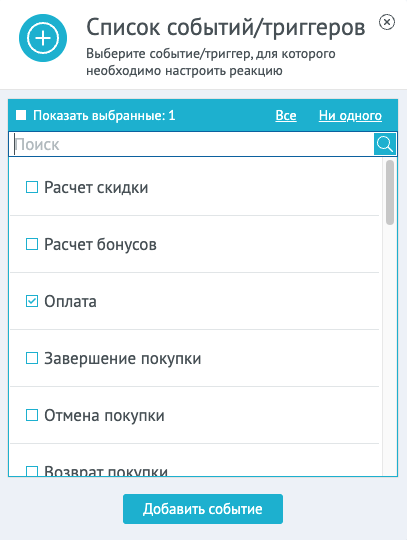Toggle the Показать выбранные checkbox

pyautogui.click(x=21, y=115)
